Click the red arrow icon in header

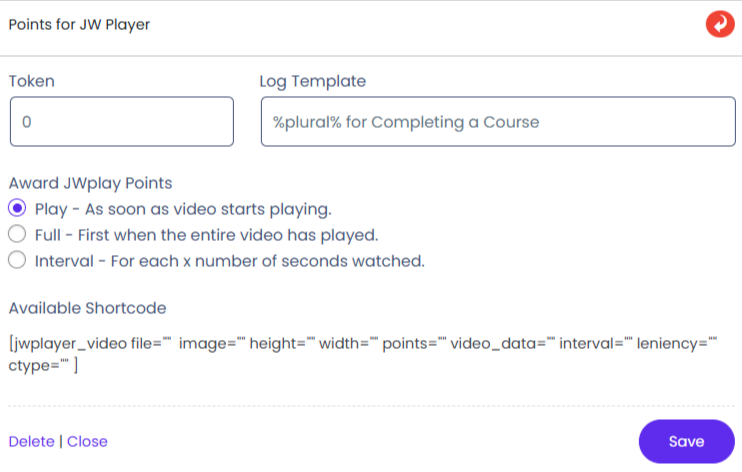tap(720, 24)
